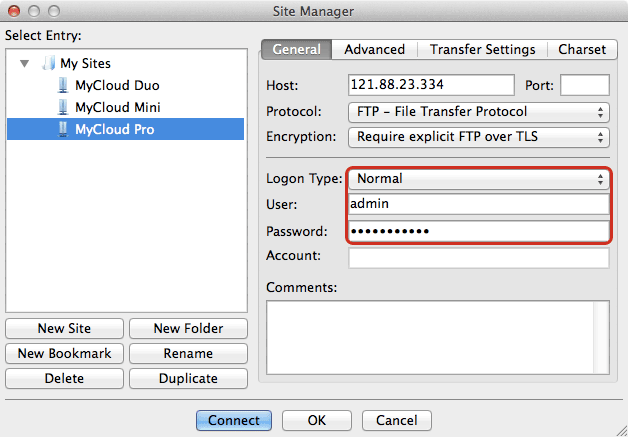Select the MyCloud Duo site entry
Screen dimensions: 628x437
click(117, 85)
